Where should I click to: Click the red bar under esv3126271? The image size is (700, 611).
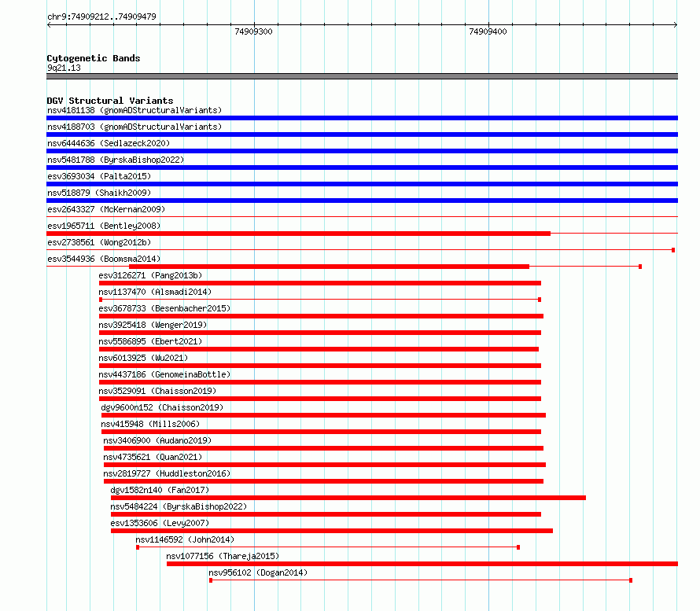point(319,283)
